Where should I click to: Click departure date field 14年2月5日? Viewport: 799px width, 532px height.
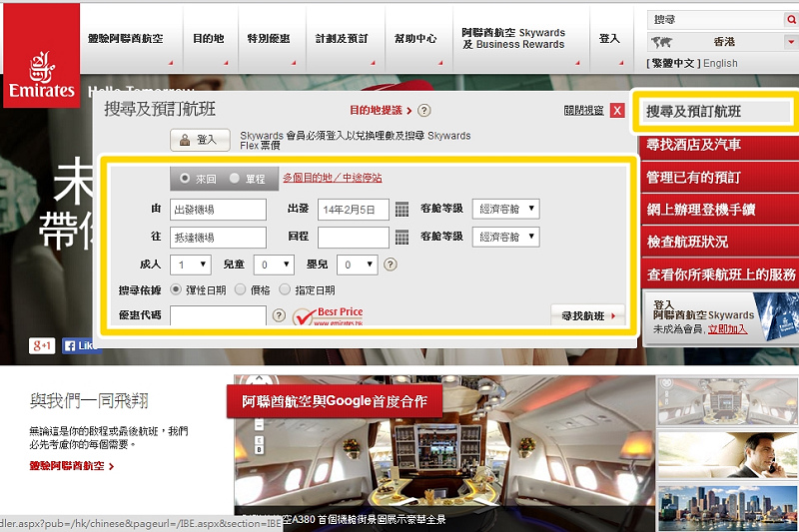coord(354,210)
